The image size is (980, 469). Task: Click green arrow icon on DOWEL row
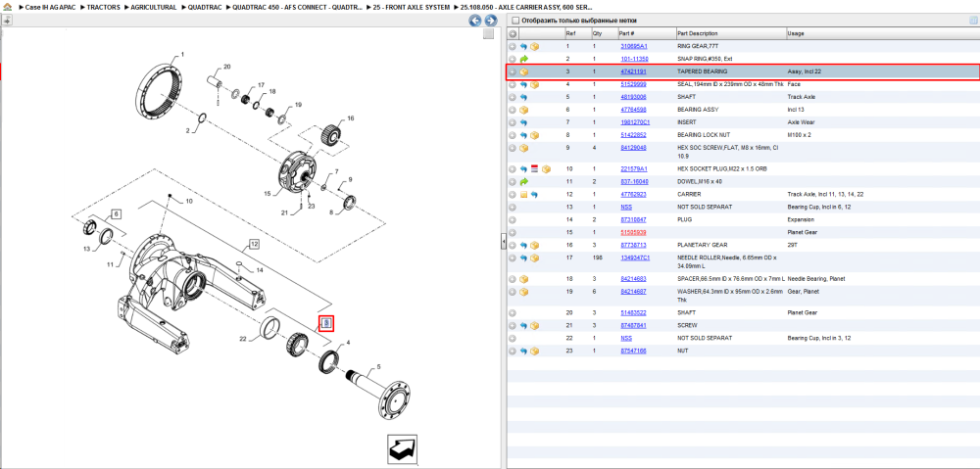point(523,182)
